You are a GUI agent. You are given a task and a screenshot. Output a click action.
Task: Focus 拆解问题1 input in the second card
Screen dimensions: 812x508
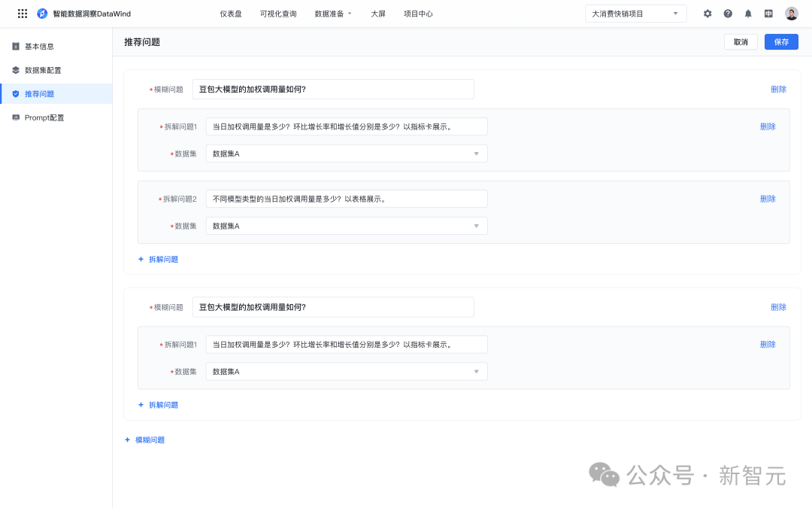347,344
